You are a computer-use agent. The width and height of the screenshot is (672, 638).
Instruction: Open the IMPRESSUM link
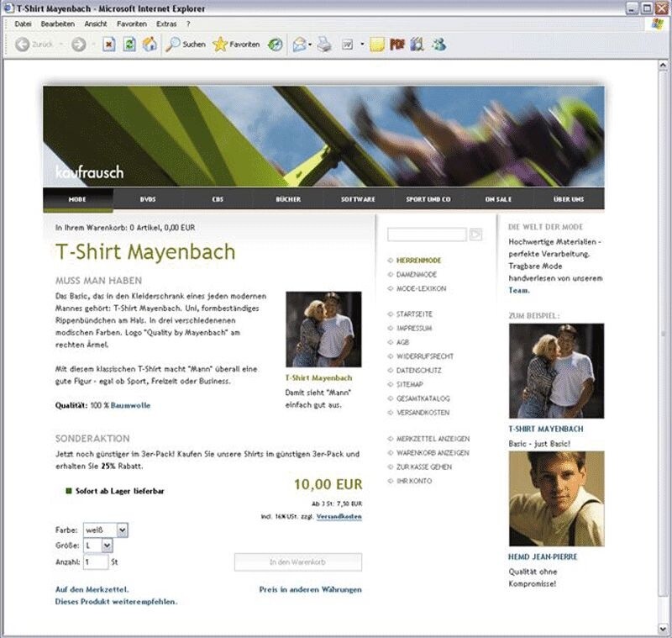click(x=414, y=329)
